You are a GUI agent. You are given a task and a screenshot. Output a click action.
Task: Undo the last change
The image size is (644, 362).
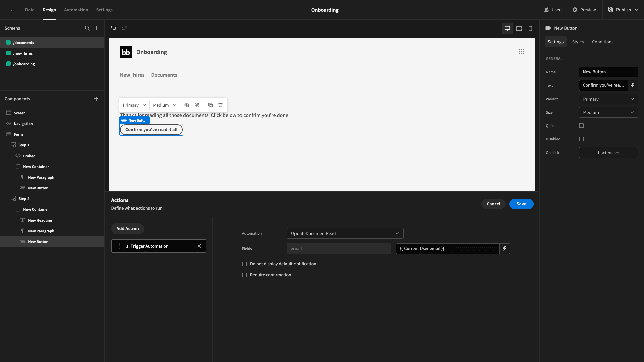point(113,28)
